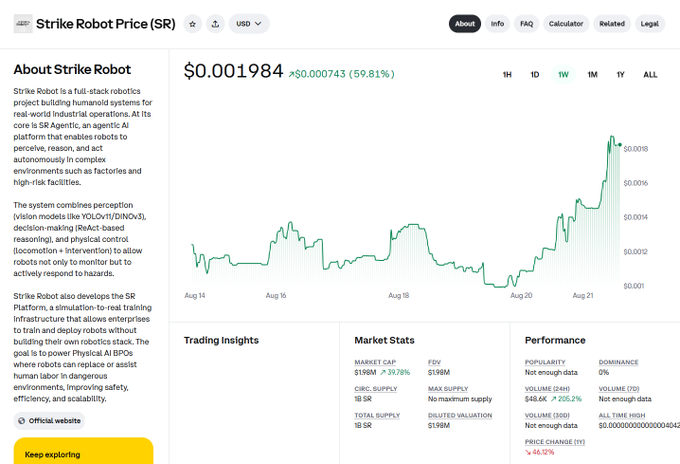Click the VOLUME (7D) label

(x=619, y=389)
